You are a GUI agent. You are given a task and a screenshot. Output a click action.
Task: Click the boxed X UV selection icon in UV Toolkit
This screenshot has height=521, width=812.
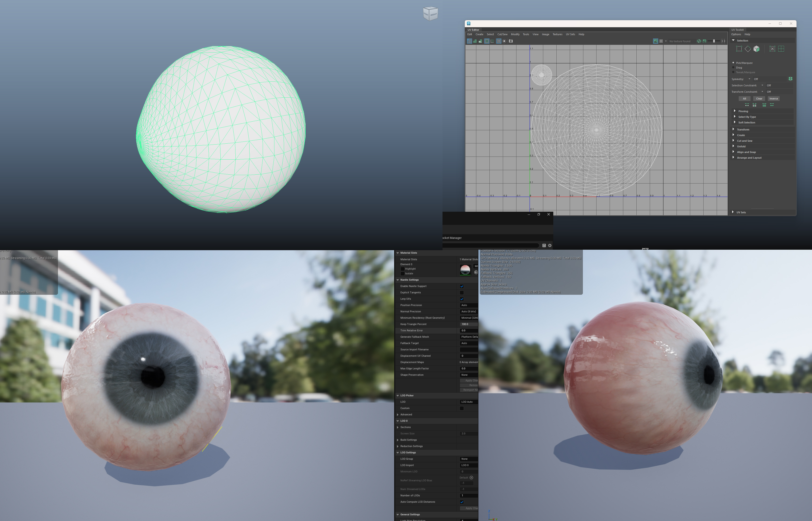tap(772, 49)
